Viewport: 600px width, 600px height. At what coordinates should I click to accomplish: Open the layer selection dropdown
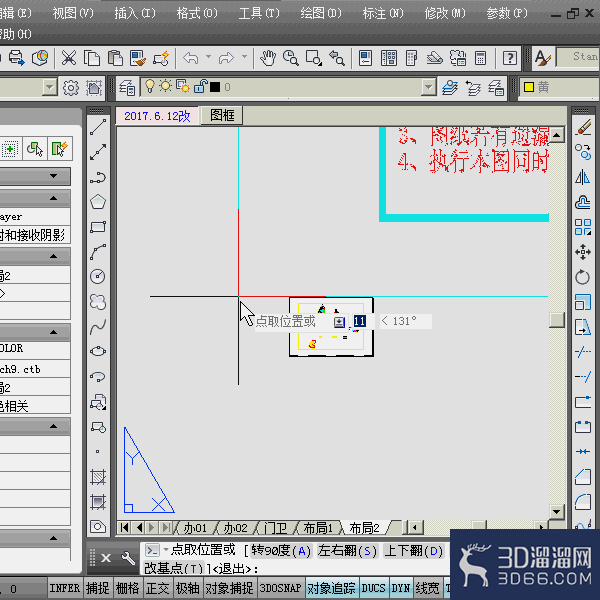tap(429, 88)
